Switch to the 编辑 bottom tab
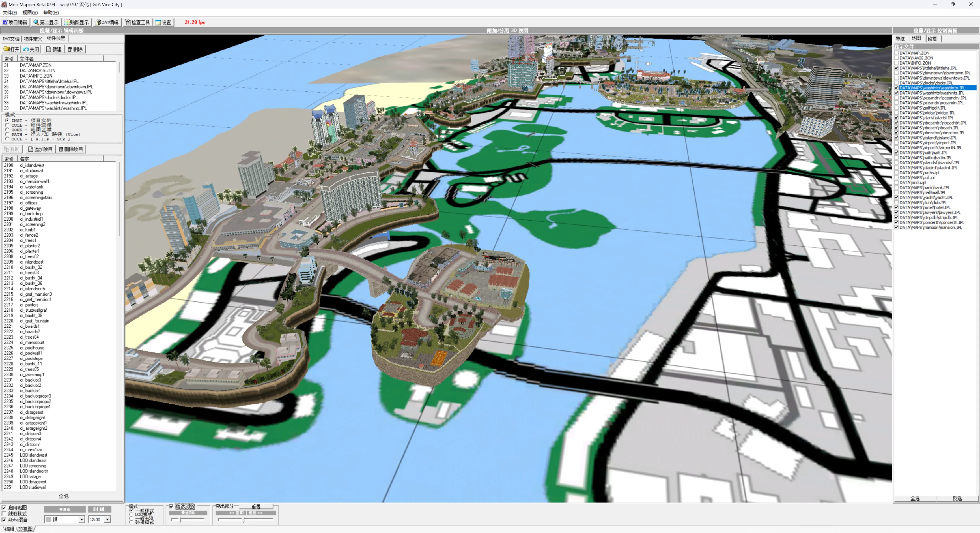Viewport: 980px width, 533px height. (x=10, y=529)
